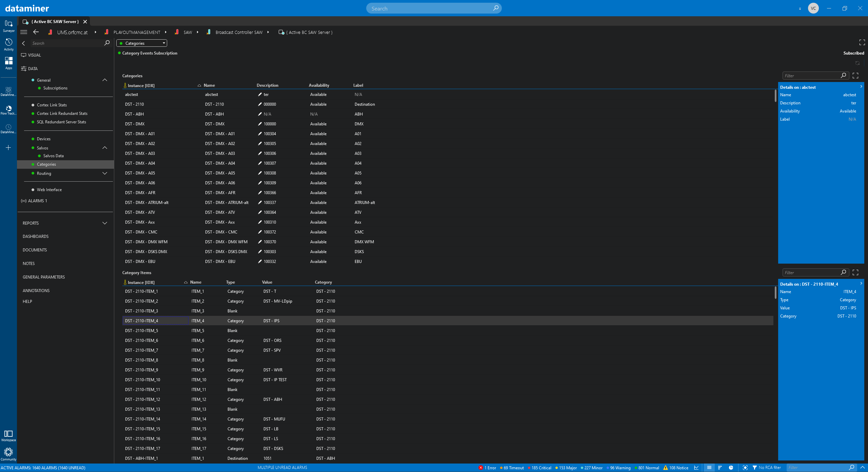Toggle fullscreen for the Categories page
Image resolution: width=868 pixels, height=472 pixels.
point(862,42)
